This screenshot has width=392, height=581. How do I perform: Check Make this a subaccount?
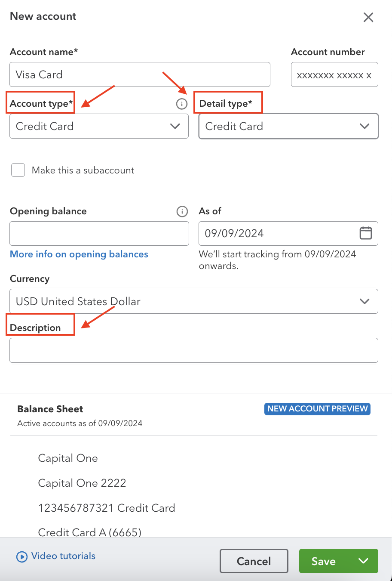pos(18,170)
